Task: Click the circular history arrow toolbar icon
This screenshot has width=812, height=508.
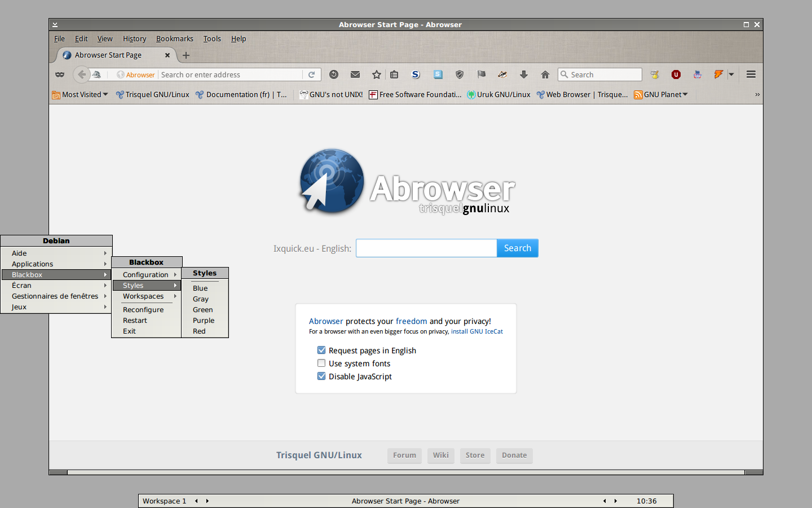Action: (334, 75)
